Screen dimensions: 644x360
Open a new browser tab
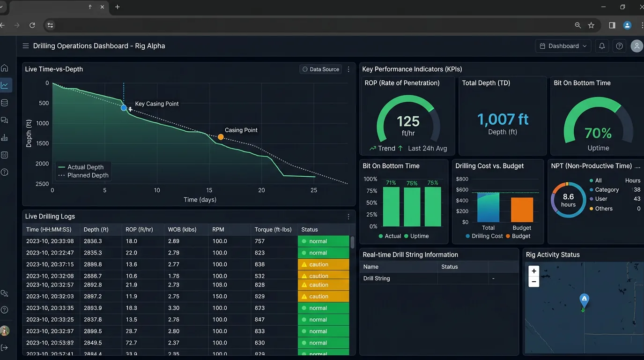(118, 7)
